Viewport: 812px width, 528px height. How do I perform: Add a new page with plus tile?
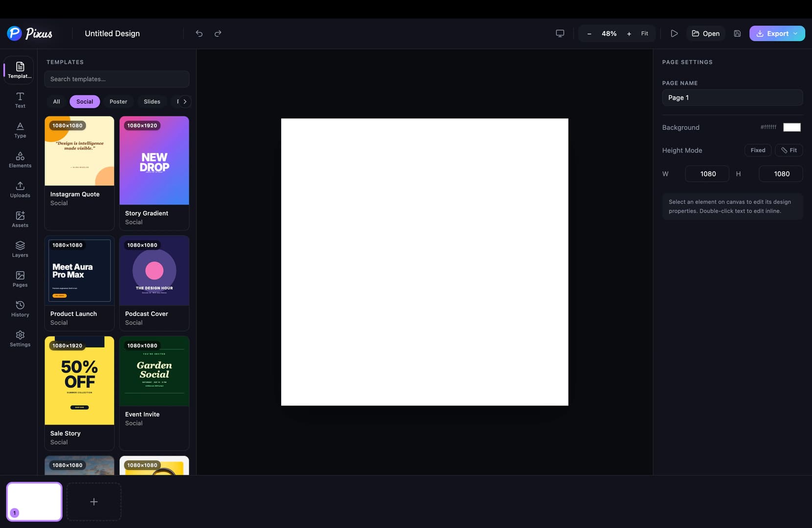click(94, 502)
